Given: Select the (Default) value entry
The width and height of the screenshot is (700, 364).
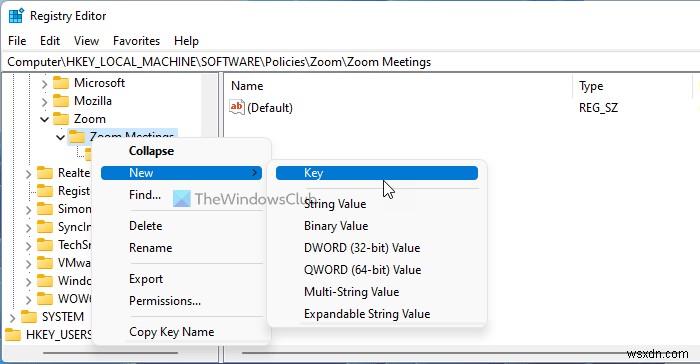Looking at the screenshot, I should pos(270,108).
